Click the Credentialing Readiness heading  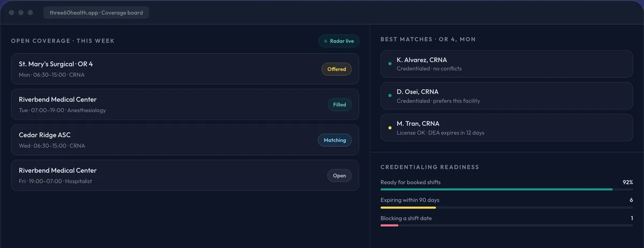coord(430,167)
